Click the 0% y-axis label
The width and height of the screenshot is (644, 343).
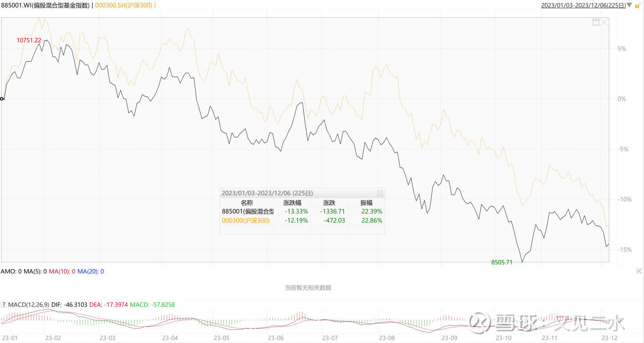point(622,99)
